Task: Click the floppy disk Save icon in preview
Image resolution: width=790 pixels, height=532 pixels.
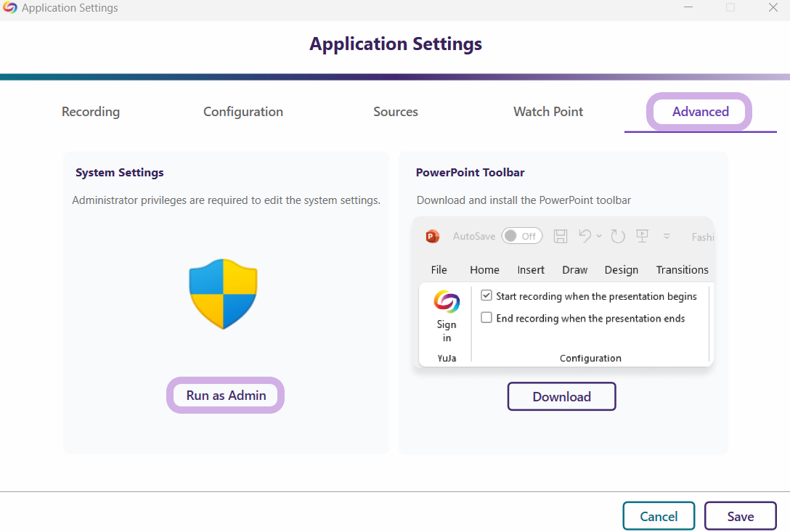Action: coord(561,236)
